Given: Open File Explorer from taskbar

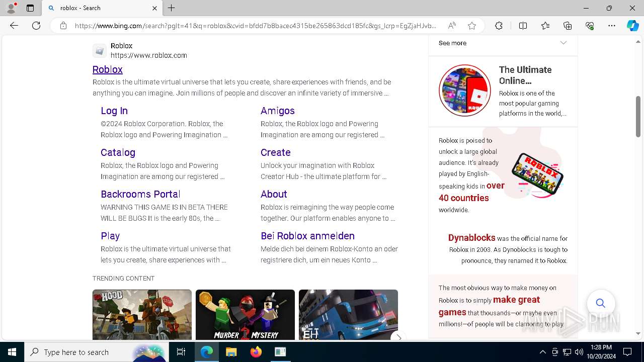Looking at the screenshot, I should click(231, 352).
